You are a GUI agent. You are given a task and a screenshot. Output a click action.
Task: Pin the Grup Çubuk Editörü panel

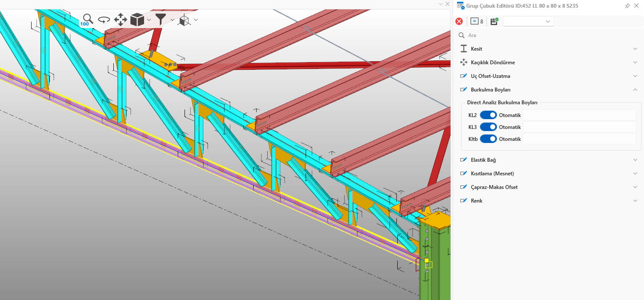627,6
